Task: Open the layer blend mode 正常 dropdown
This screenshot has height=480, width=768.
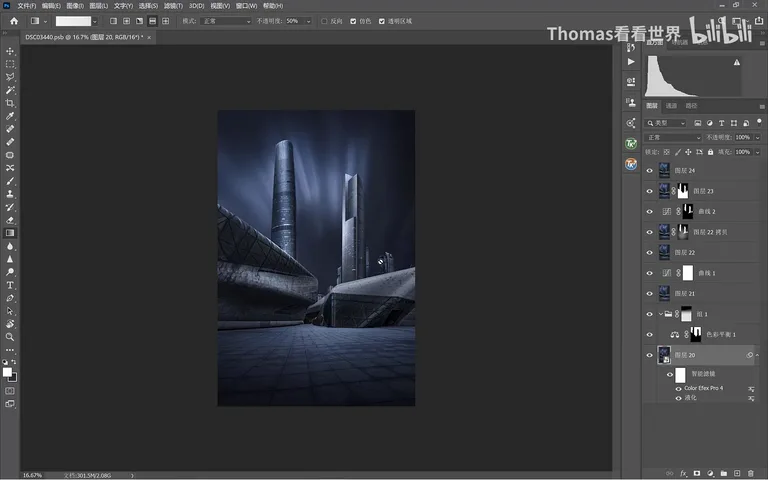Action: [673, 138]
